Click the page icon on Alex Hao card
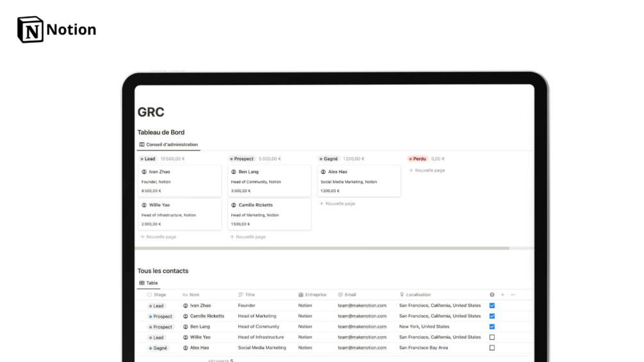Viewport: 644px width, 362px height. point(323,172)
